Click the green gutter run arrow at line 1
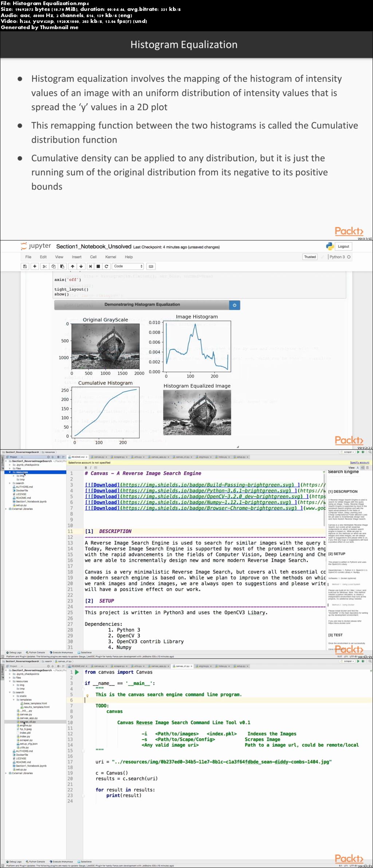The image size is (373, 868). pos(77,672)
